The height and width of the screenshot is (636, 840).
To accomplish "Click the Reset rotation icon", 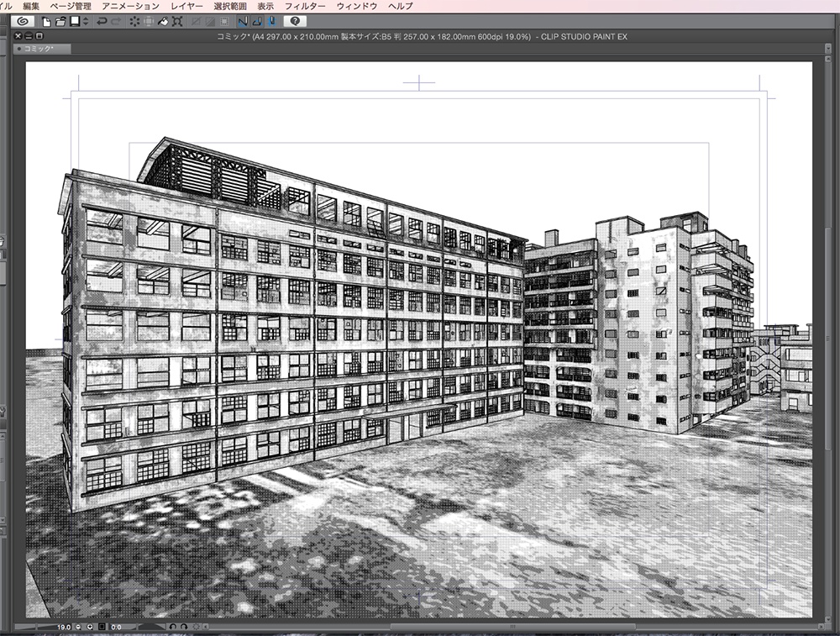I will coord(196,627).
